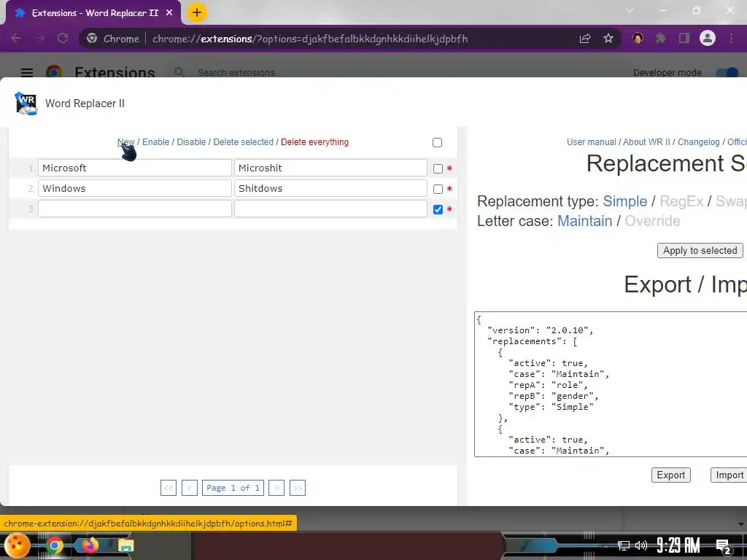Viewport: 747px width, 560px height.
Task: Open the taskbar network icon
Action: tap(623, 545)
